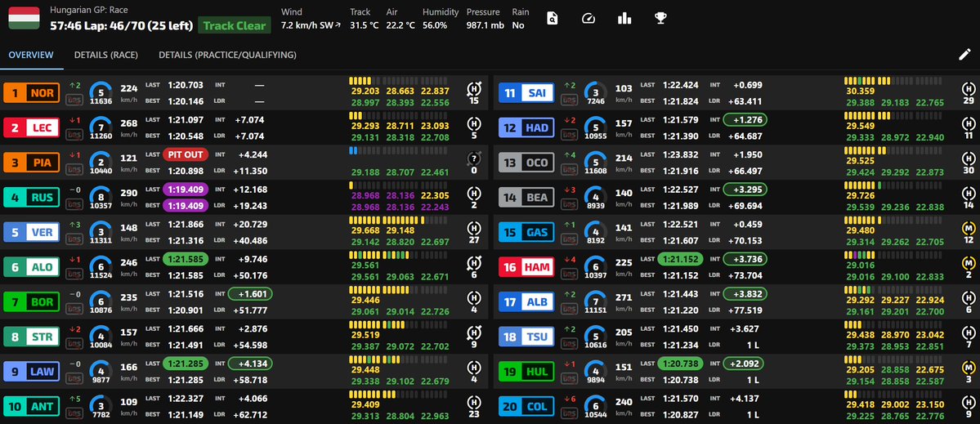The height and width of the screenshot is (424, 980).
Task: Click the red PIT OUT badge for PIA
Action: (185, 154)
